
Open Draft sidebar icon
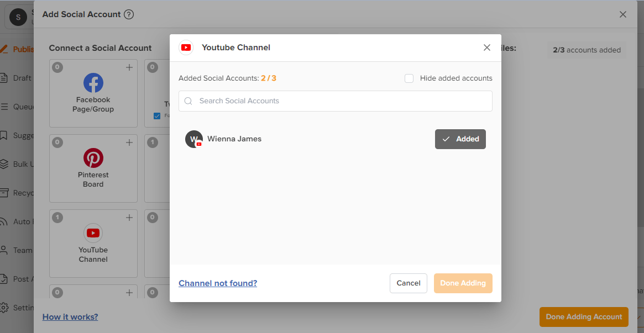4,78
